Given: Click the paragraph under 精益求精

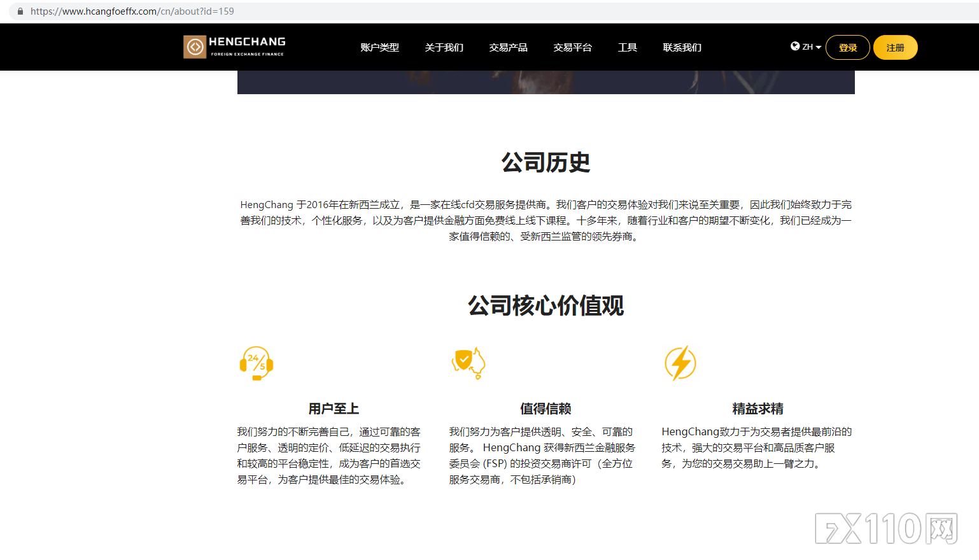Looking at the screenshot, I should pyautogui.click(x=756, y=448).
